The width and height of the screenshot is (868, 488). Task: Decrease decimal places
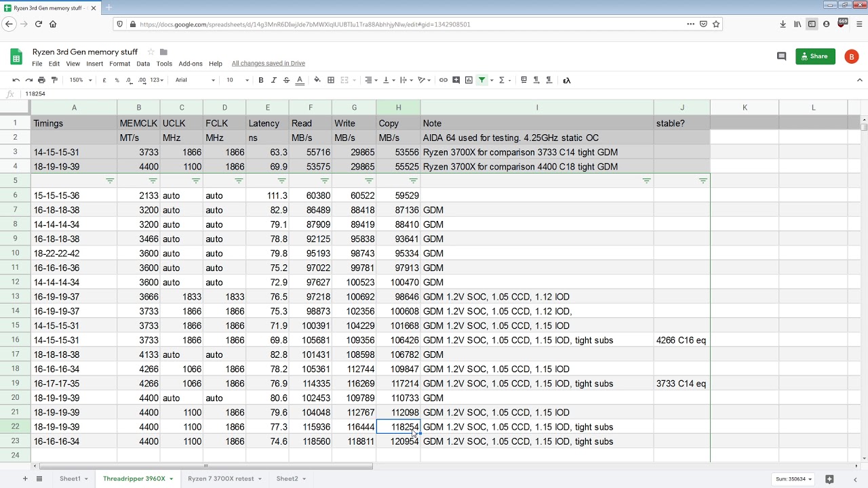point(129,80)
